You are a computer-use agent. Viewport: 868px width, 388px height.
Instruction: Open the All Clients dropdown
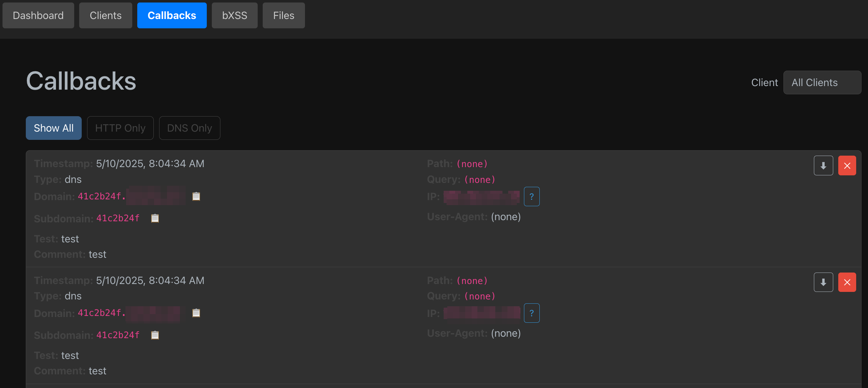[822, 82]
